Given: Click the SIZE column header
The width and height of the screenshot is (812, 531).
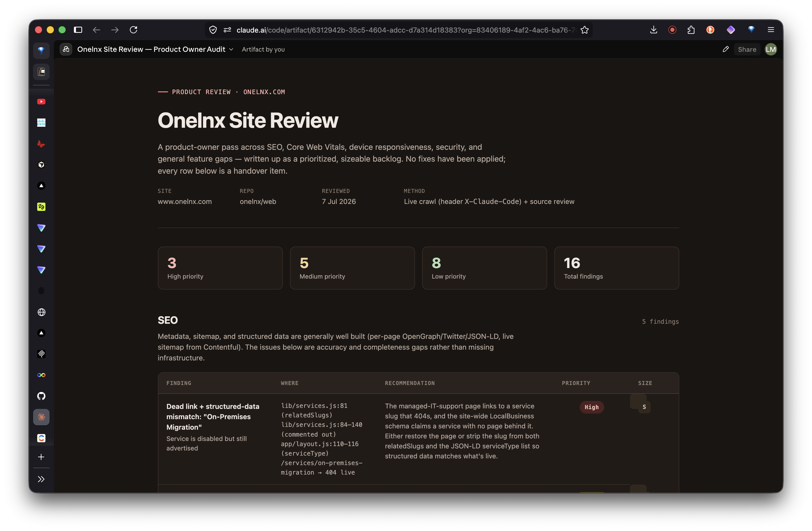Looking at the screenshot, I should (645, 383).
